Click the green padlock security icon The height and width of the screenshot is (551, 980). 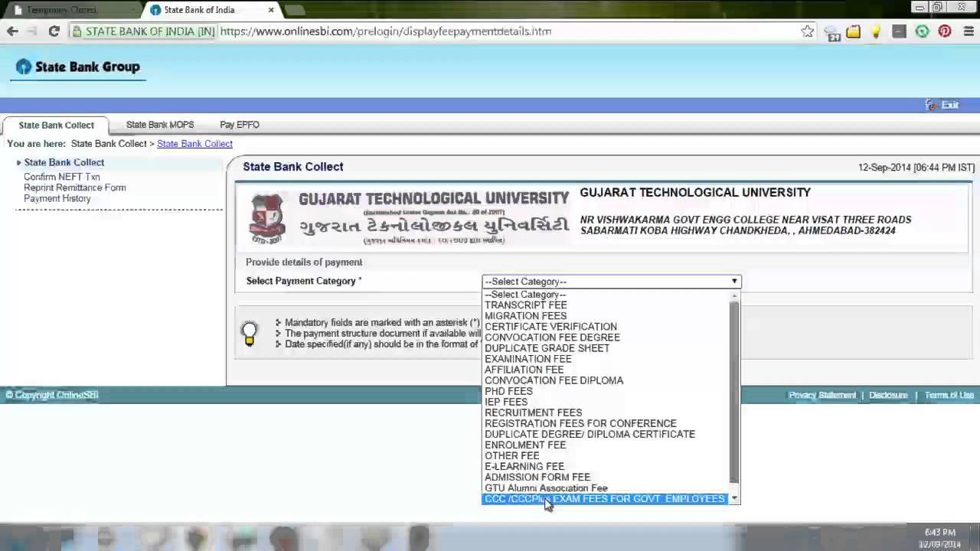[x=77, y=31]
